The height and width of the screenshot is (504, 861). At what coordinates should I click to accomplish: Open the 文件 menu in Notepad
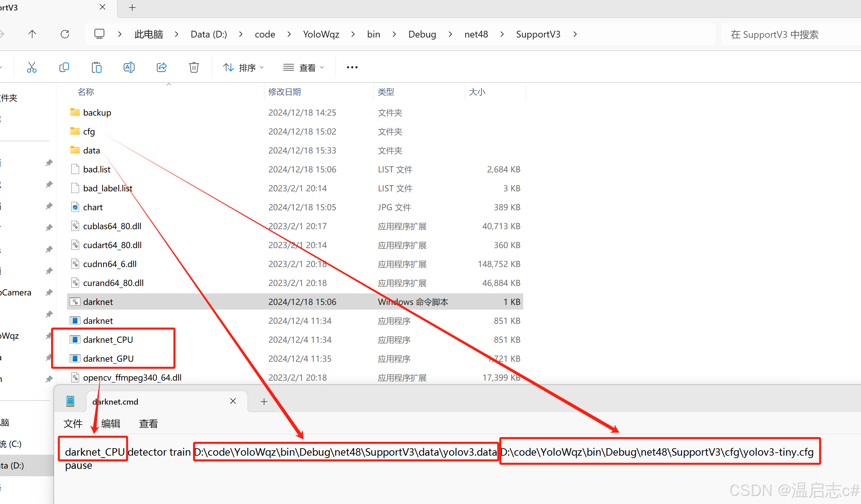tap(73, 424)
